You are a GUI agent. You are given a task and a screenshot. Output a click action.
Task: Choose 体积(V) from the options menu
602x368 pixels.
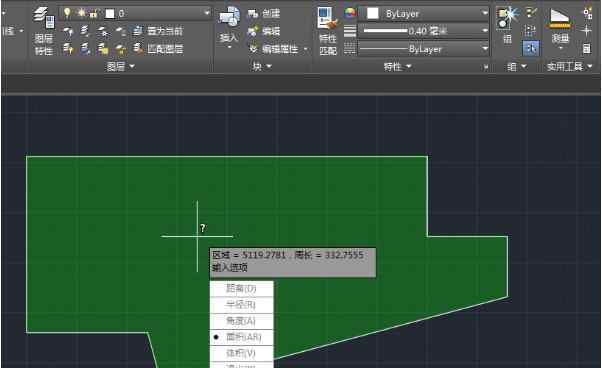click(241, 353)
